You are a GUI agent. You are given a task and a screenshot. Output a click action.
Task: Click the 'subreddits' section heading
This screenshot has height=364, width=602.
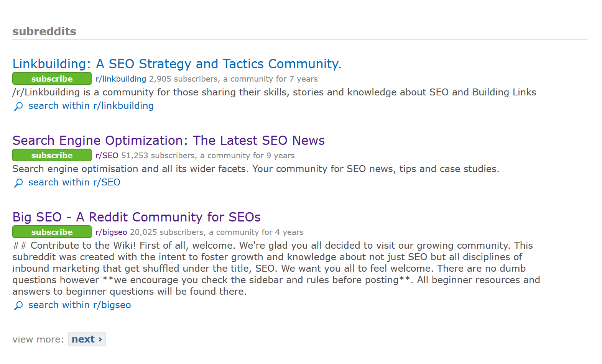point(44,31)
